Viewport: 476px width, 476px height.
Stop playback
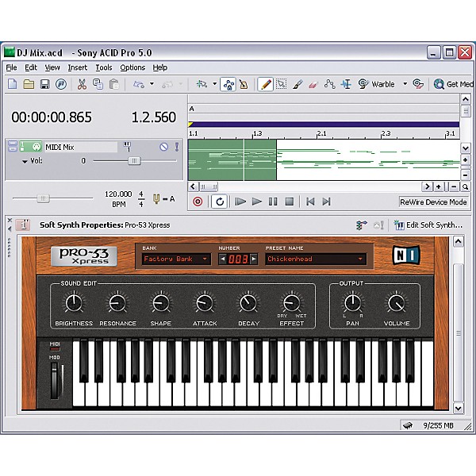pyautogui.click(x=290, y=202)
